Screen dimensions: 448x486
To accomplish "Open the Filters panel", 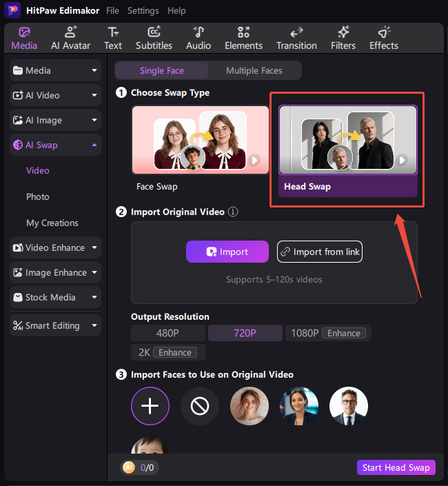I will tap(343, 39).
